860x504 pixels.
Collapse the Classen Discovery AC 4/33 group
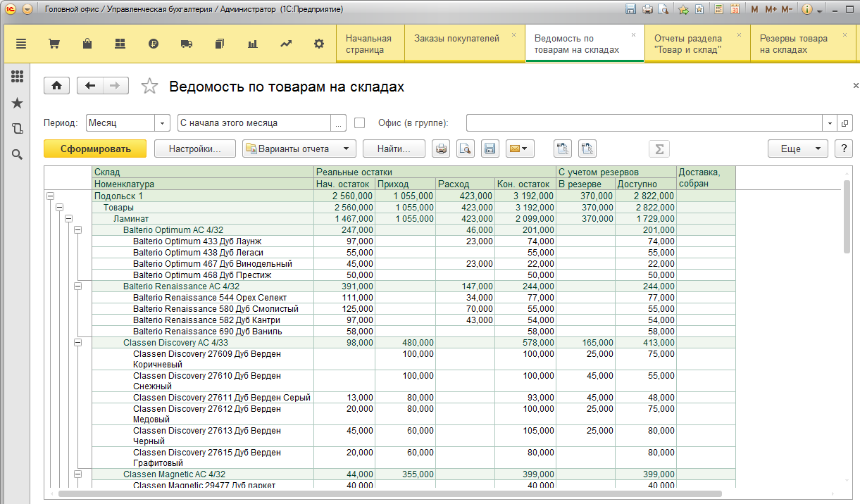pyautogui.click(x=78, y=343)
